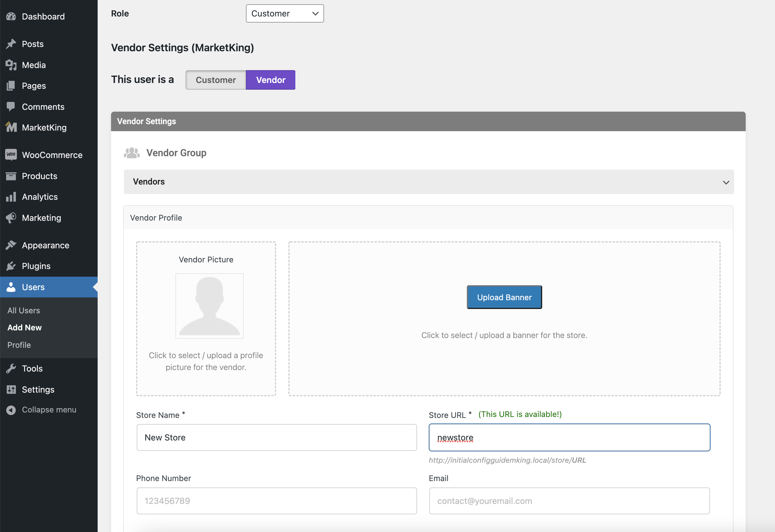Click the Plugins plug icon
Image resolution: width=775 pixels, height=532 pixels.
coord(11,266)
